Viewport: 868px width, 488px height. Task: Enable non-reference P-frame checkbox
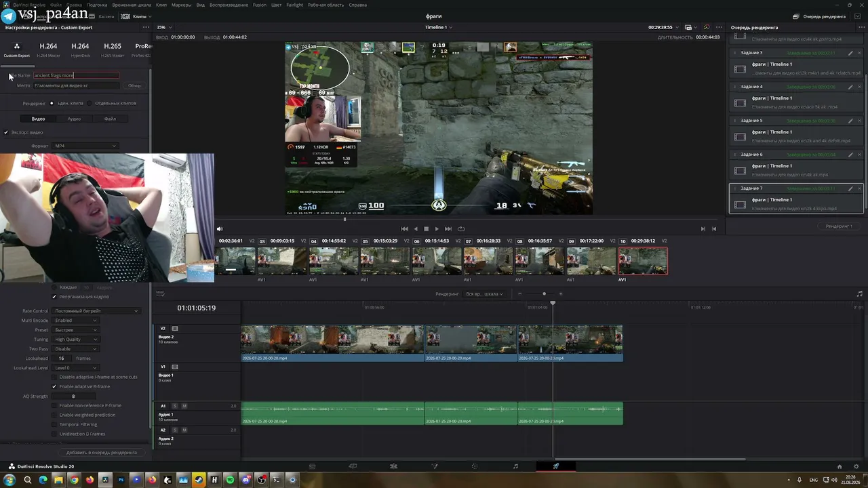click(x=54, y=405)
